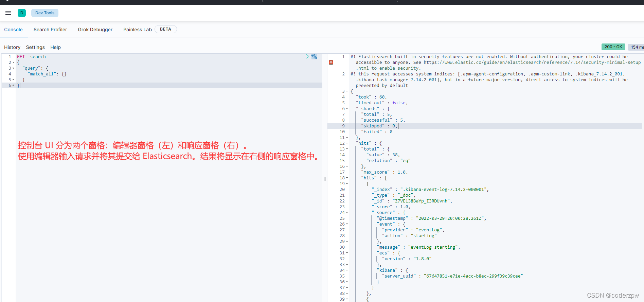Click the pane resize handle between editor and response
Viewport: 644px width, 302px height.
[x=325, y=179]
